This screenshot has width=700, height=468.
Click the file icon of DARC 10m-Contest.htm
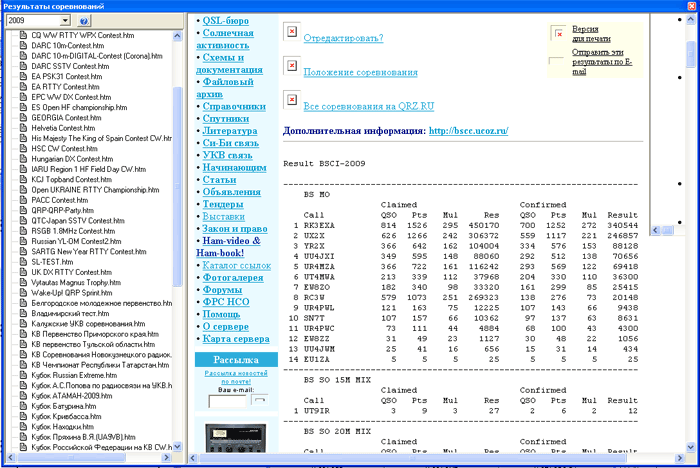[x=23, y=46]
